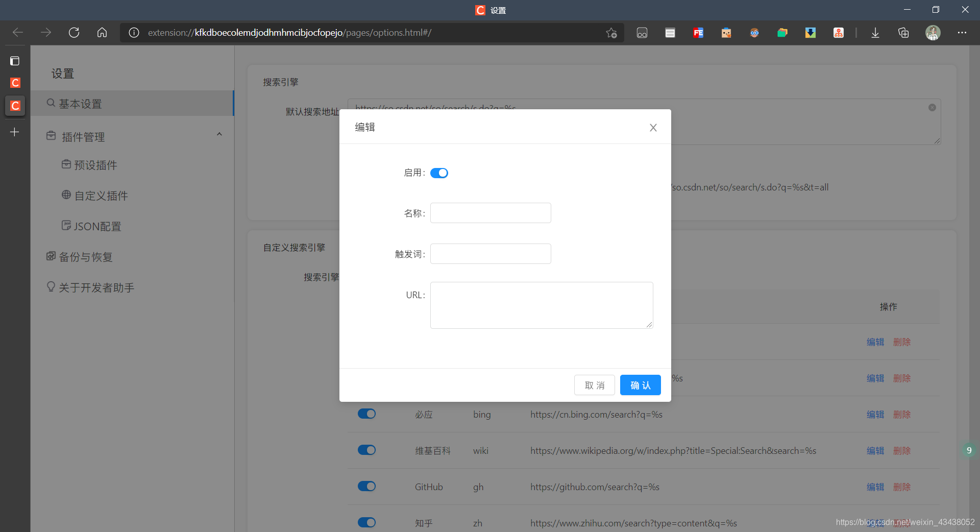Edit the GitHub row via 编辑

(x=875, y=487)
